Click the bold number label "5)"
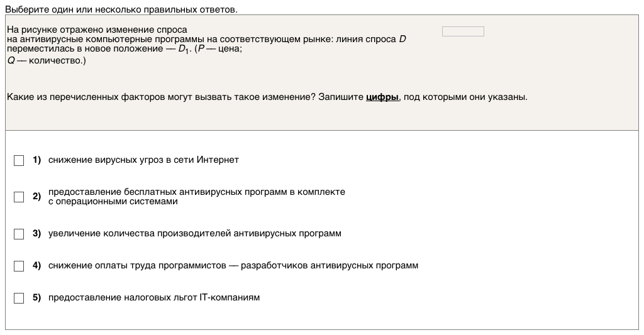The width and height of the screenshot is (644, 335). pyautogui.click(x=36, y=298)
